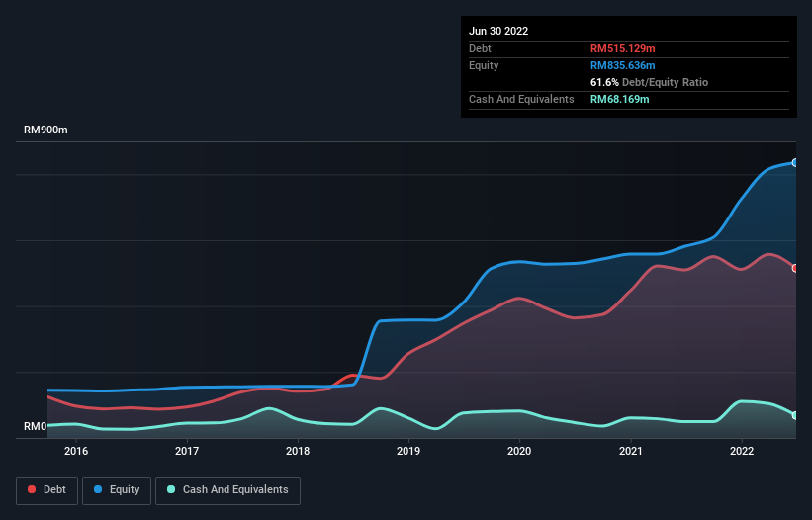Viewport: 812px width, 520px height.
Task: Click the RM900m axis label
Action: [x=45, y=130]
